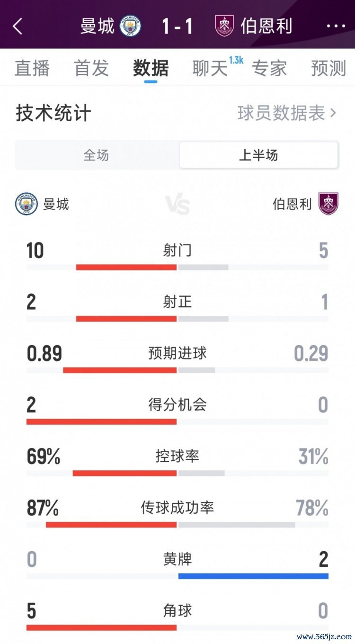This screenshot has height=644, width=355.
Task: Tap the back arrow icon
Action: [18, 26]
